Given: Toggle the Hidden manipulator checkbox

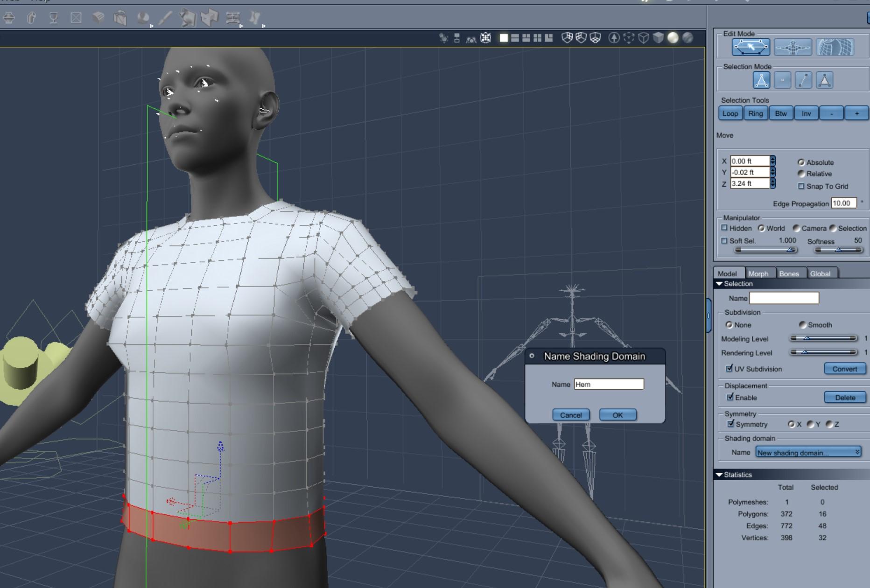Looking at the screenshot, I should pyautogui.click(x=724, y=228).
